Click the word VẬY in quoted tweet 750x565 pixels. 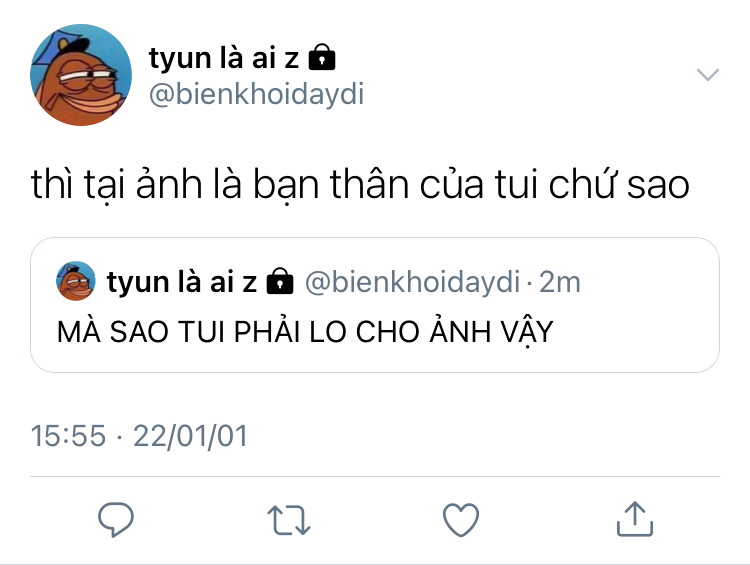tap(527, 332)
